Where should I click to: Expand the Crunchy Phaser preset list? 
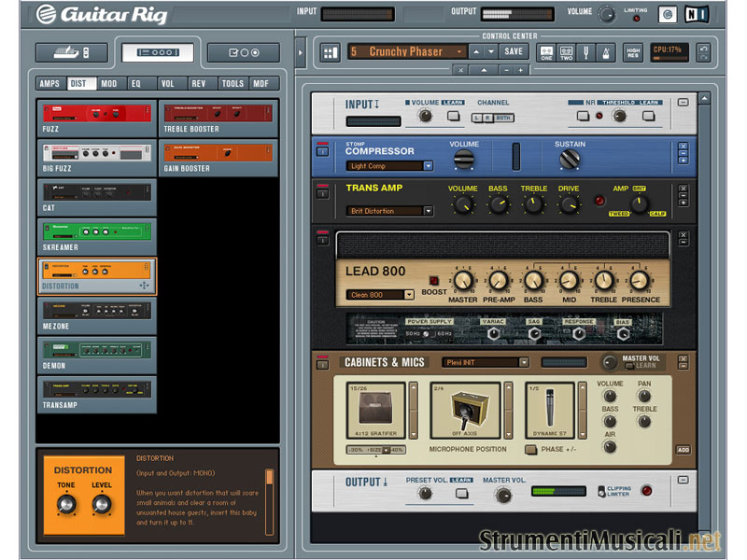click(460, 51)
